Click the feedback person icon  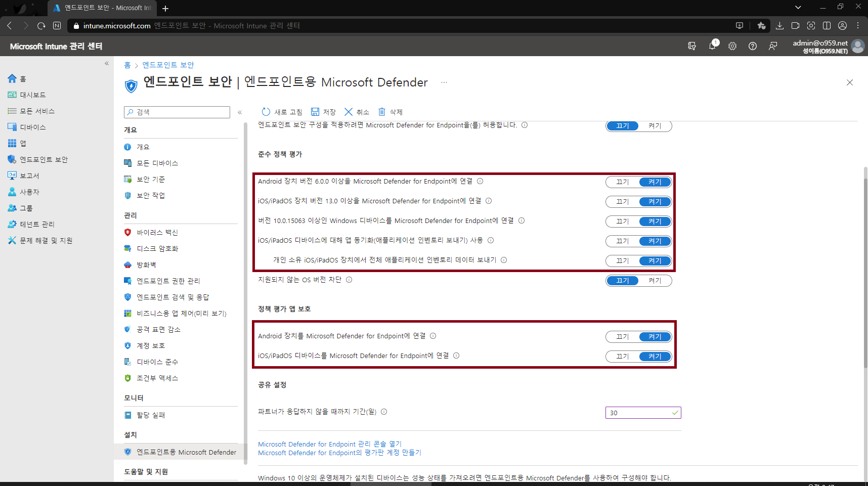pyautogui.click(x=773, y=46)
